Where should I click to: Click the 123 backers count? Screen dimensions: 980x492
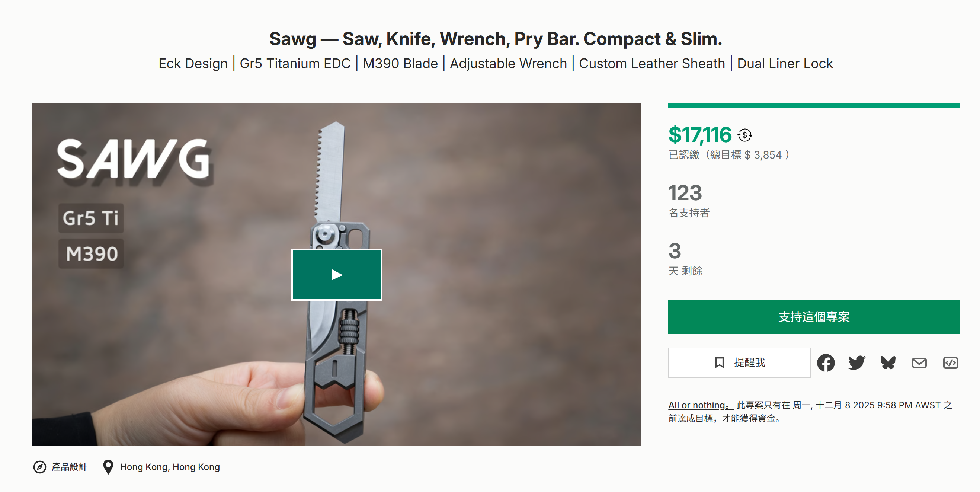click(685, 193)
